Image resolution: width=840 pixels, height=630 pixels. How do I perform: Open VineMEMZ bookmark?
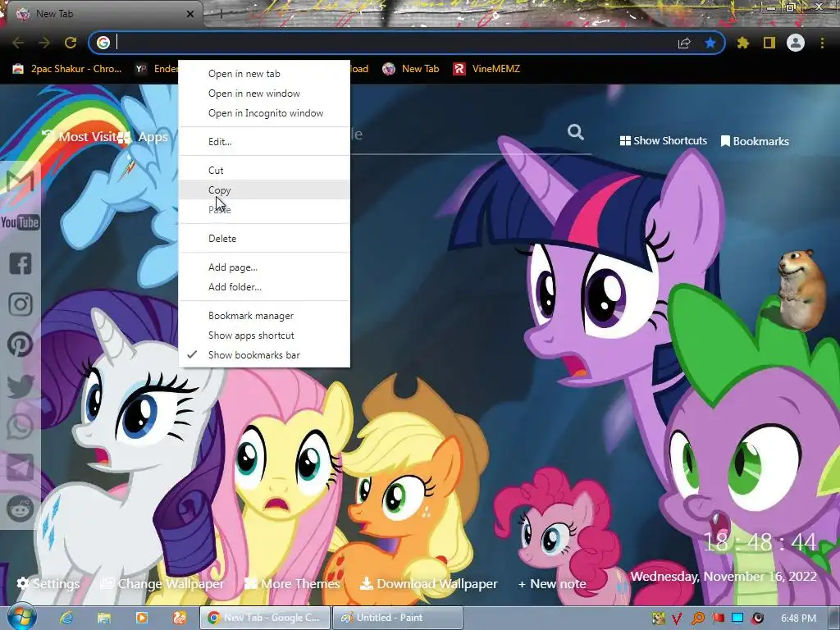coord(486,69)
